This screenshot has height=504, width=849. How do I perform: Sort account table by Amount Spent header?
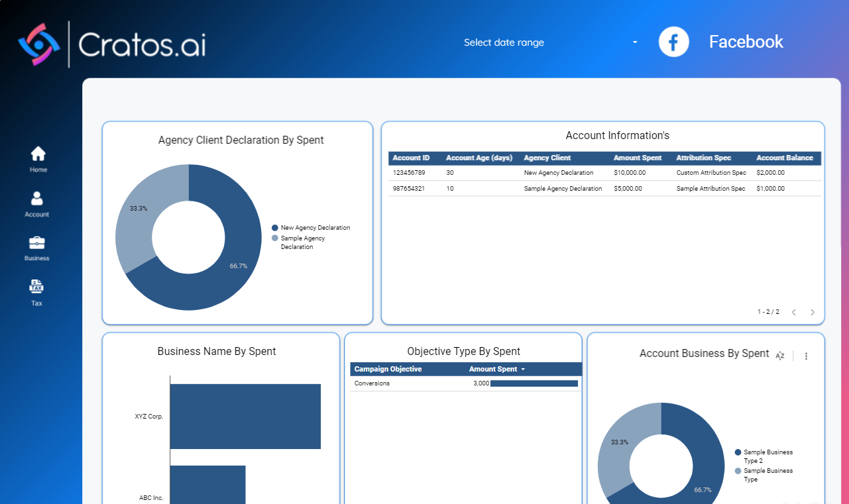pyautogui.click(x=638, y=158)
